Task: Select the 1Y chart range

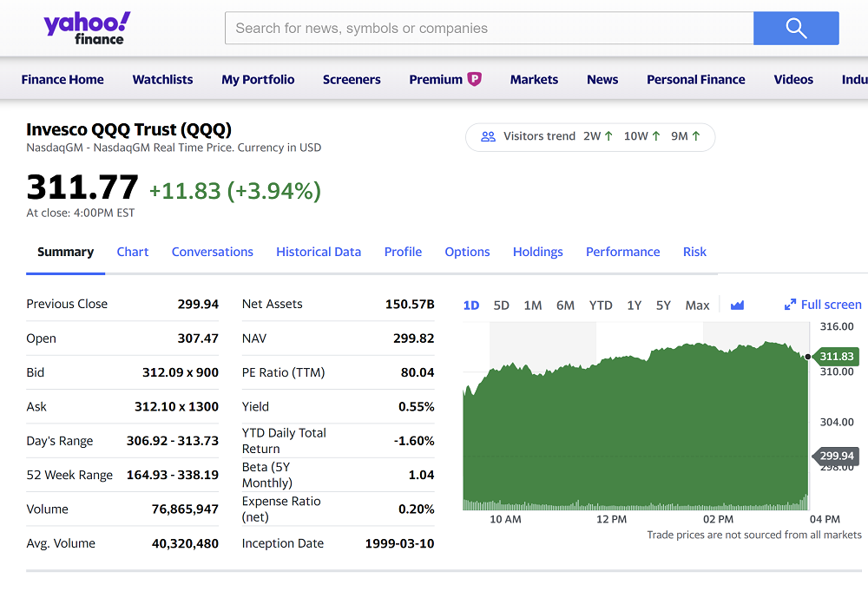Action: click(x=634, y=306)
